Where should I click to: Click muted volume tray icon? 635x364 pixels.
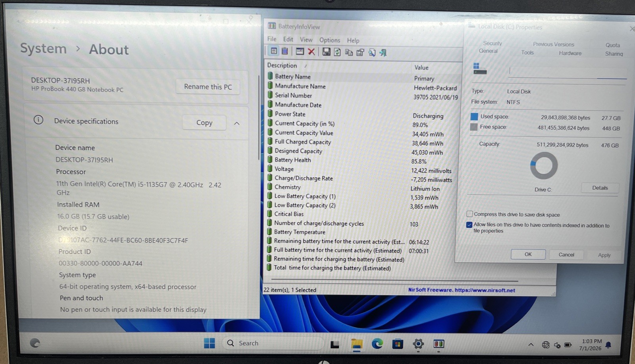(557, 345)
